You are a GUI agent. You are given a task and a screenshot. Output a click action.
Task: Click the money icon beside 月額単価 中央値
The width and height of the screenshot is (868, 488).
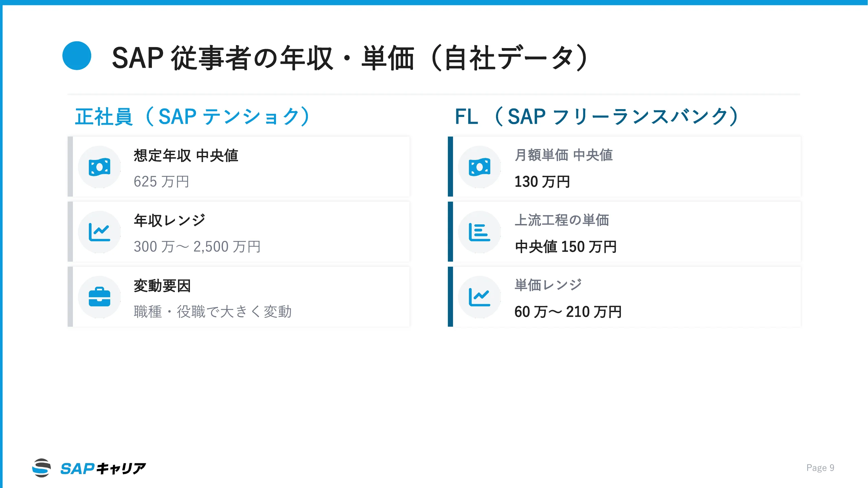479,167
